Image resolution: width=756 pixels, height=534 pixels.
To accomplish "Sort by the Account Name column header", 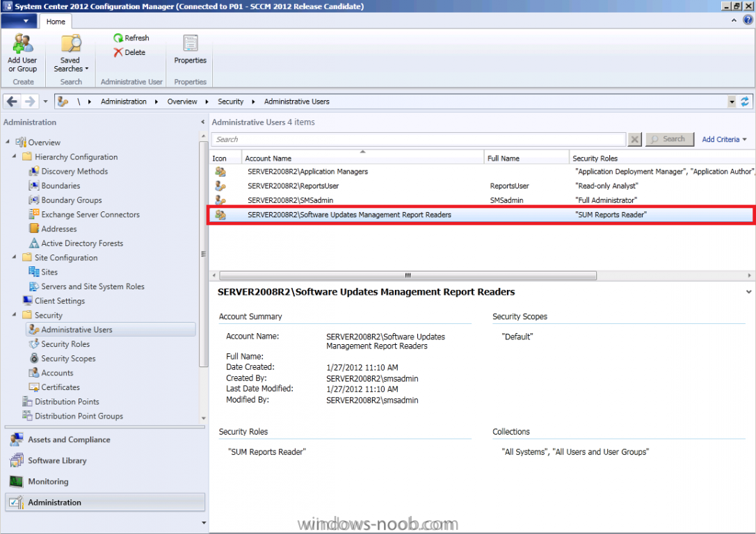I will [x=362, y=158].
